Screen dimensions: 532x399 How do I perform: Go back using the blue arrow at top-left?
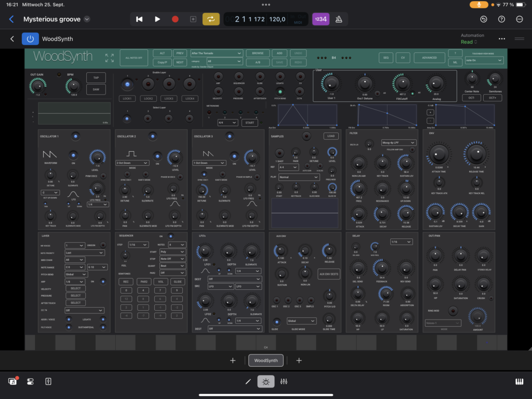(x=11, y=19)
